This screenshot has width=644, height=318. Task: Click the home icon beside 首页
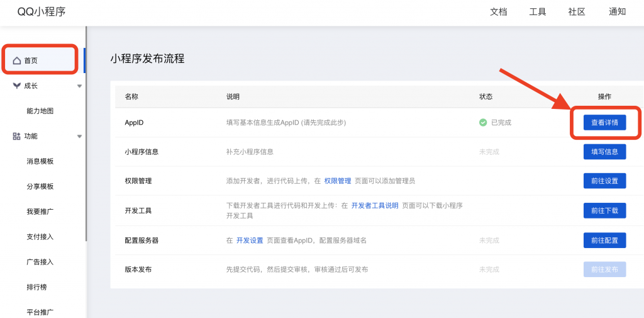point(17,60)
